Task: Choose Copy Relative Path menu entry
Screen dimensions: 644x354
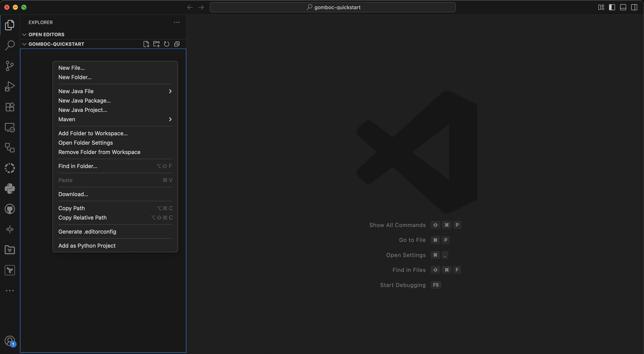Action: pyautogui.click(x=82, y=218)
